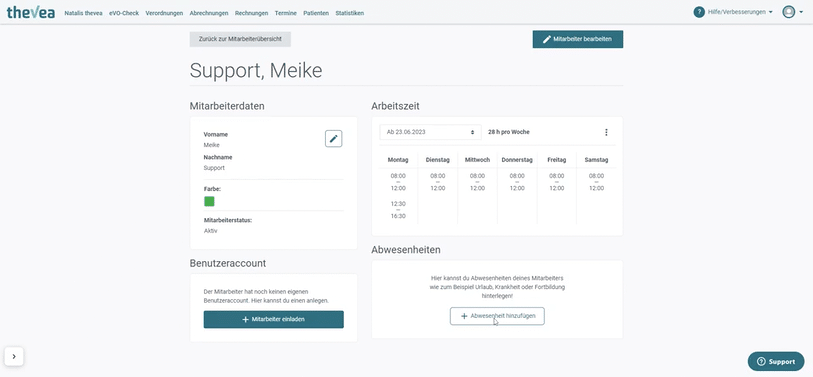This screenshot has width=813, height=377.
Task: Click the Mitarbeiter bearbeiten button
Action: pyautogui.click(x=578, y=39)
